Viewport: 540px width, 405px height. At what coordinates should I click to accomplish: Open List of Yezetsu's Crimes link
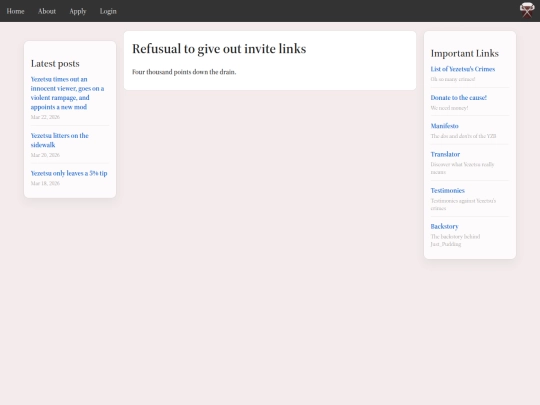[x=463, y=69]
